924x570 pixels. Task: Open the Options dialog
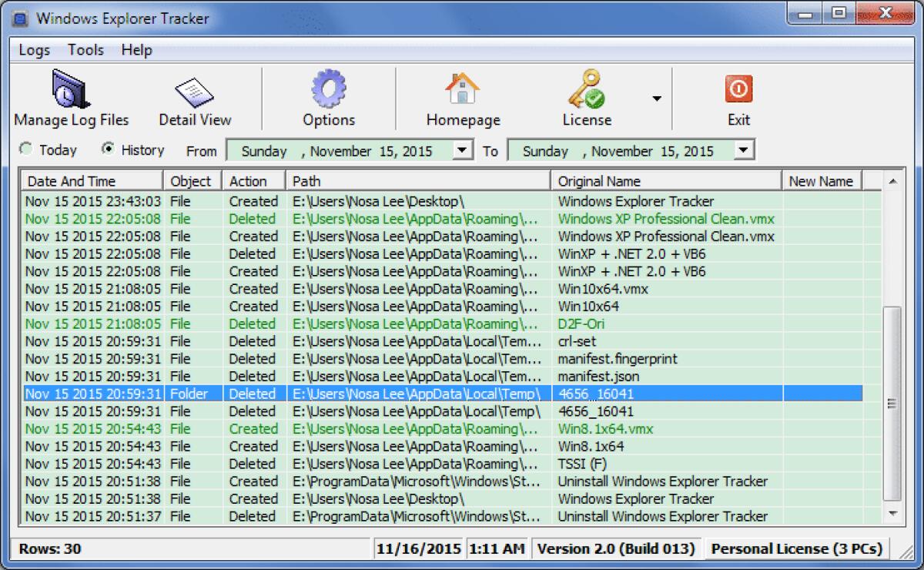click(329, 98)
